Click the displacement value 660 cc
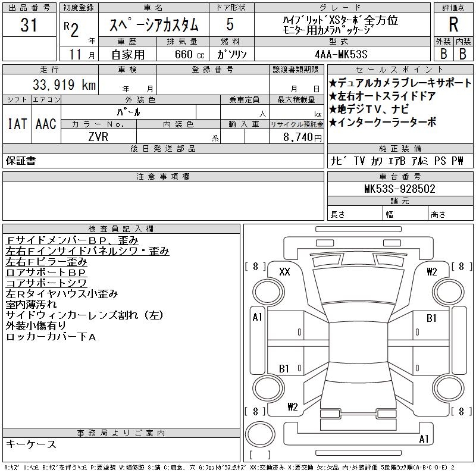The height and width of the screenshot is (476, 476). tap(189, 54)
